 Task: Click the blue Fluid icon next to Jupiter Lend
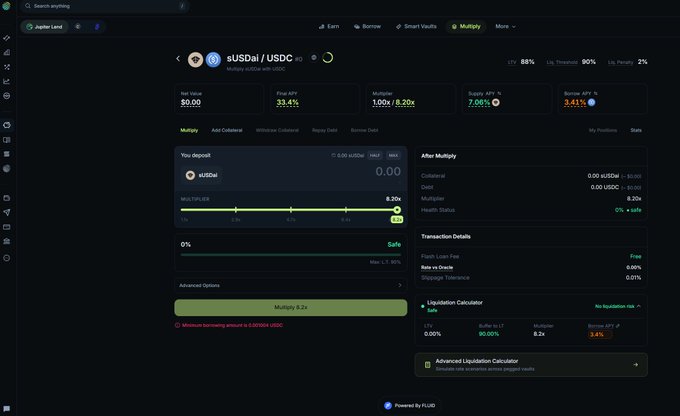coord(97,26)
